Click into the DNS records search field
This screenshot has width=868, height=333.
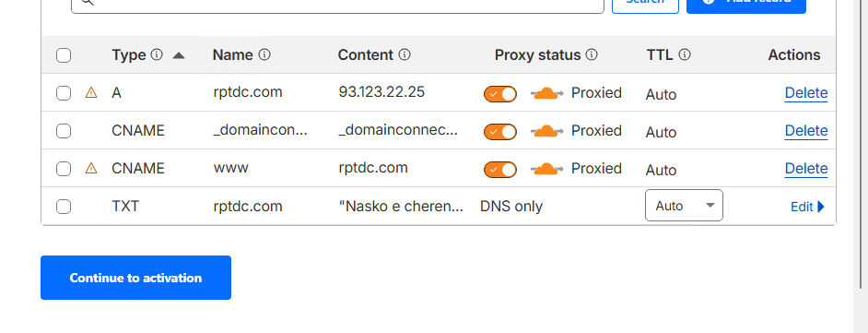[337, 5]
